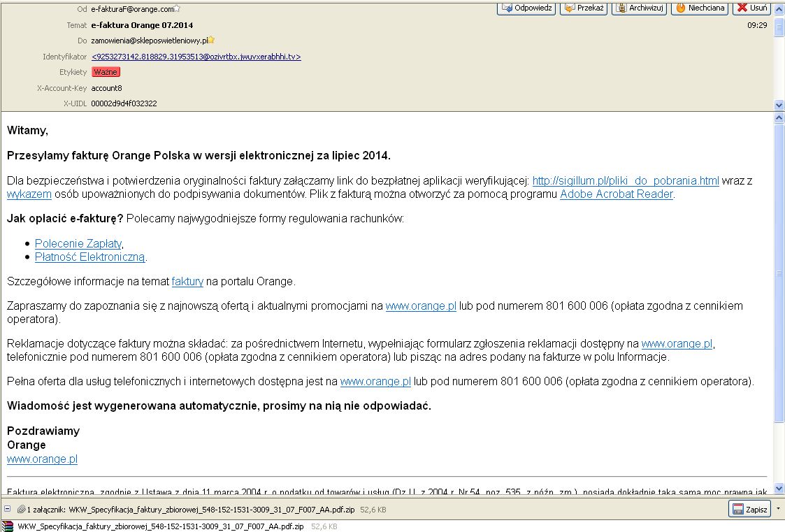The image size is (785, 532).
Task: Open the sigillum.pl pliki do pobrania link
Action: click(626, 180)
